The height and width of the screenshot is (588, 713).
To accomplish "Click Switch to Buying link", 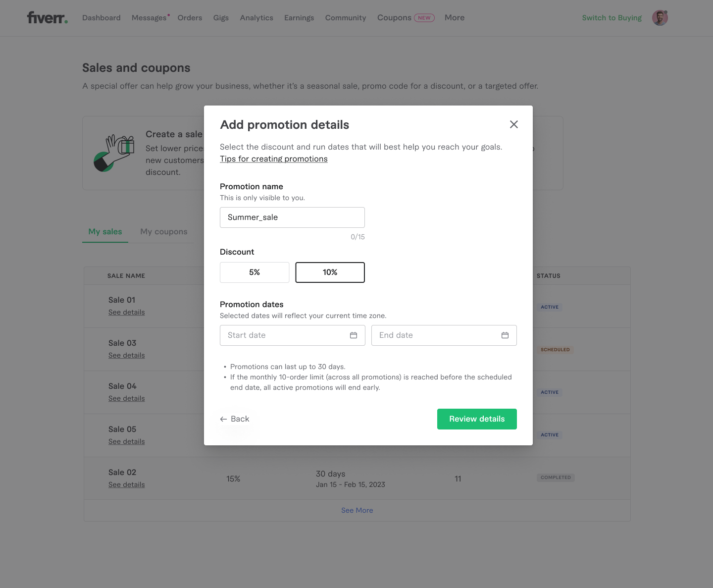I will point(612,18).
